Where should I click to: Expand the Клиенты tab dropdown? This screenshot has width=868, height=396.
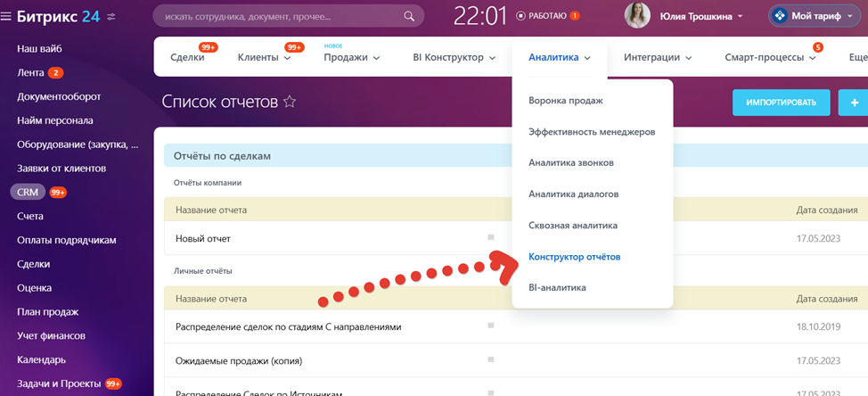(x=287, y=58)
